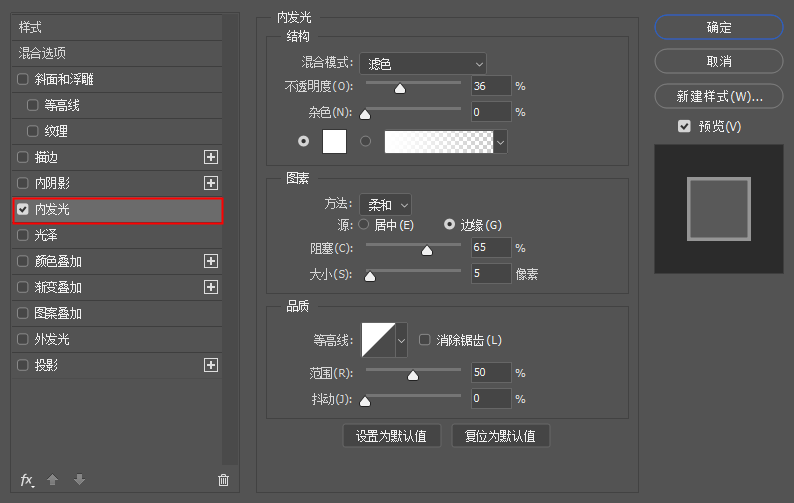Click the 范围 value field showing 50

click(x=491, y=372)
